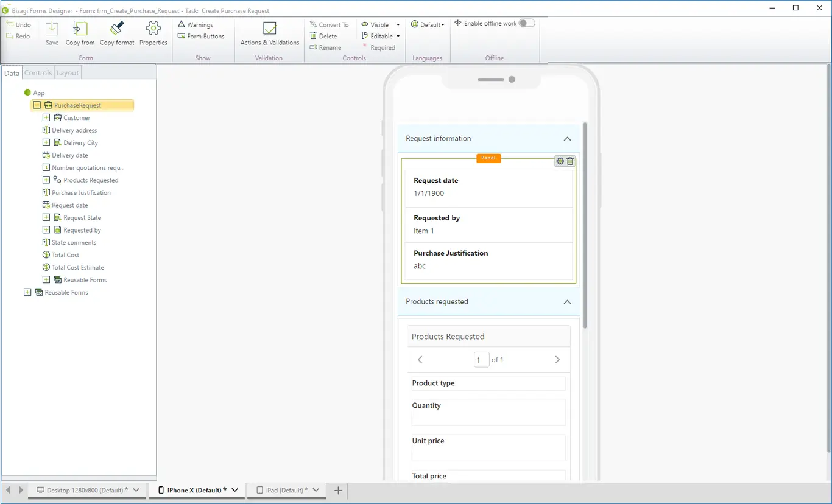Open the Copy from tool
Screen dimensions: 832x504
(x=80, y=29)
